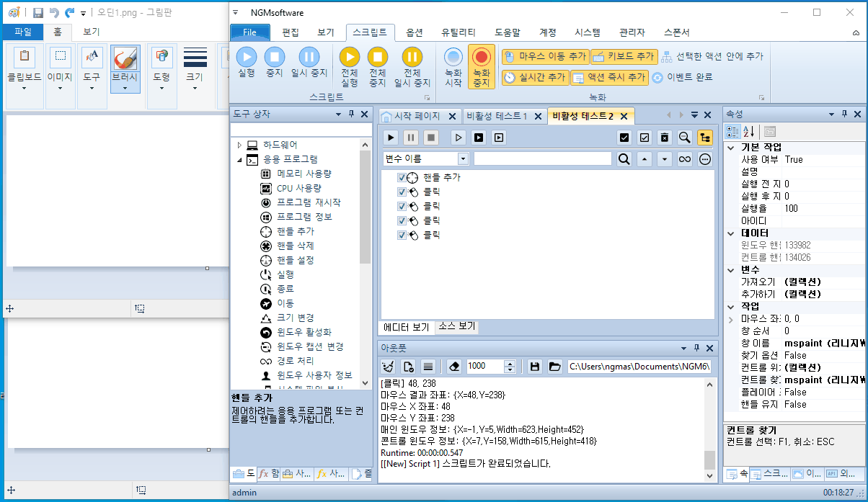The width and height of the screenshot is (868, 502).
Task: Click the check all actions icon
Action: (x=624, y=138)
